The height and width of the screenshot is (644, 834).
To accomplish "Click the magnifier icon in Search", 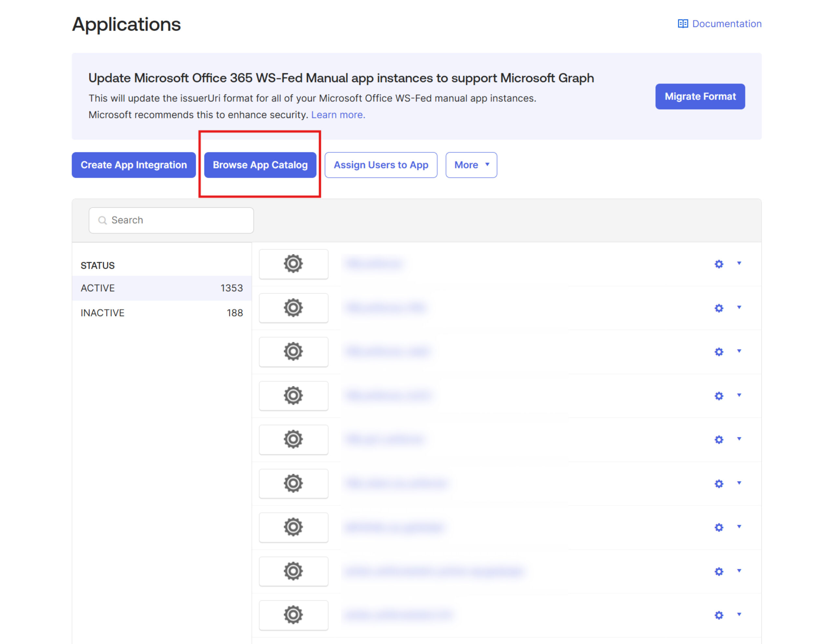I will click(x=102, y=220).
